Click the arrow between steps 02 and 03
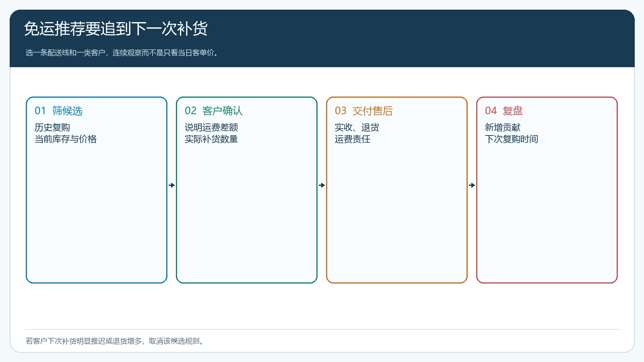 pos(322,185)
